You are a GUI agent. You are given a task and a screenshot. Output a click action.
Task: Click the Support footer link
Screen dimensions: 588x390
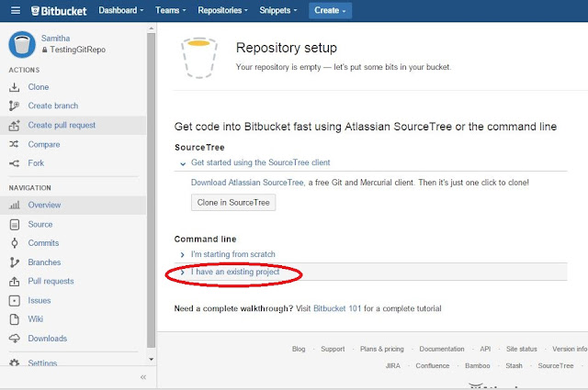point(333,349)
